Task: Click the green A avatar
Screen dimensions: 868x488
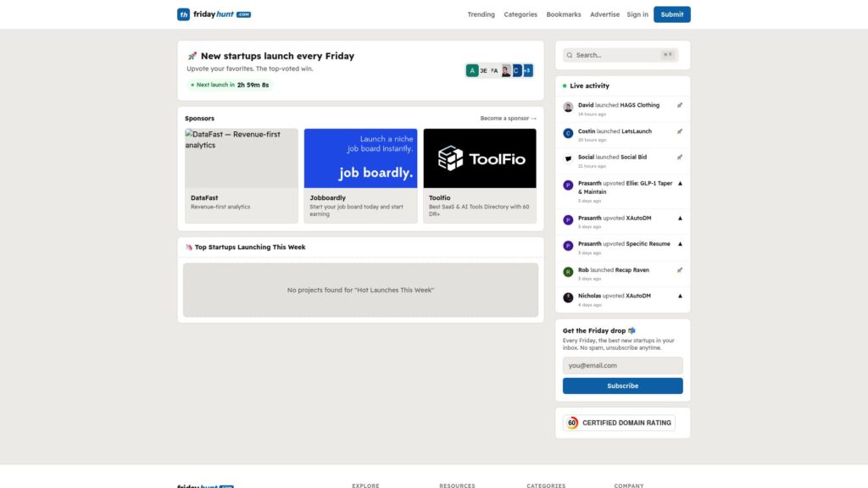Action: click(x=471, y=71)
